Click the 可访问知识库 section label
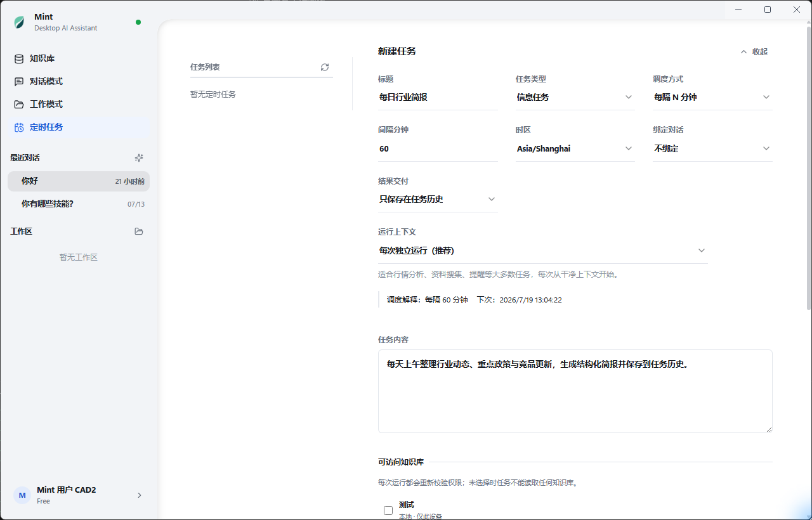812x520 pixels. [x=401, y=462]
